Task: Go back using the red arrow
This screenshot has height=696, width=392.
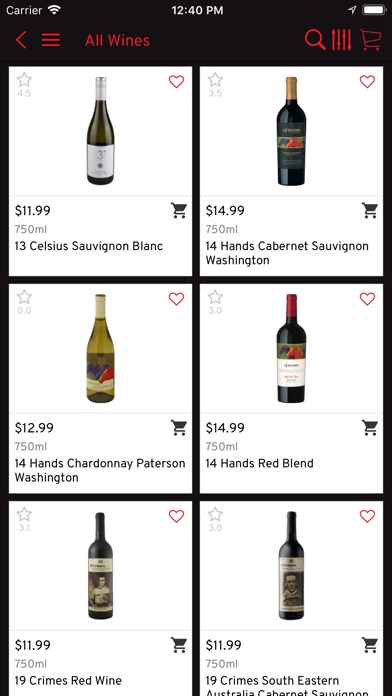Action: pyautogui.click(x=21, y=40)
